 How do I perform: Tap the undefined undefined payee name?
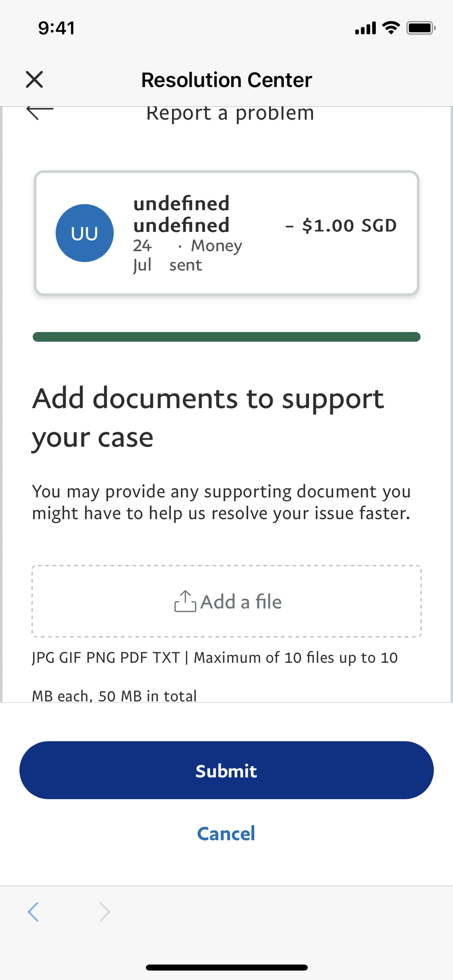click(x=181, y=214)
